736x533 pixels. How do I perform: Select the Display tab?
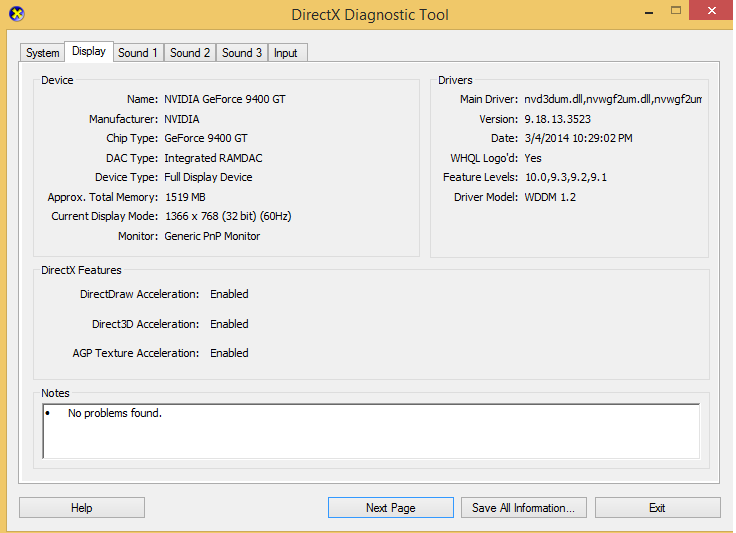89,52
